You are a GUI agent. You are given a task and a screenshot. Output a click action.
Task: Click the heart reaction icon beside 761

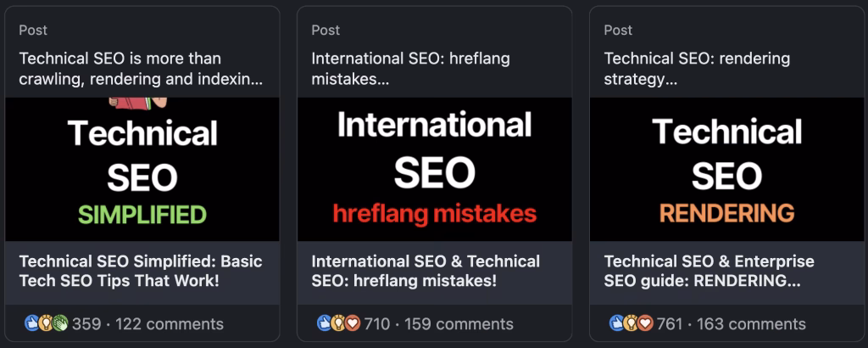(644, 323)
